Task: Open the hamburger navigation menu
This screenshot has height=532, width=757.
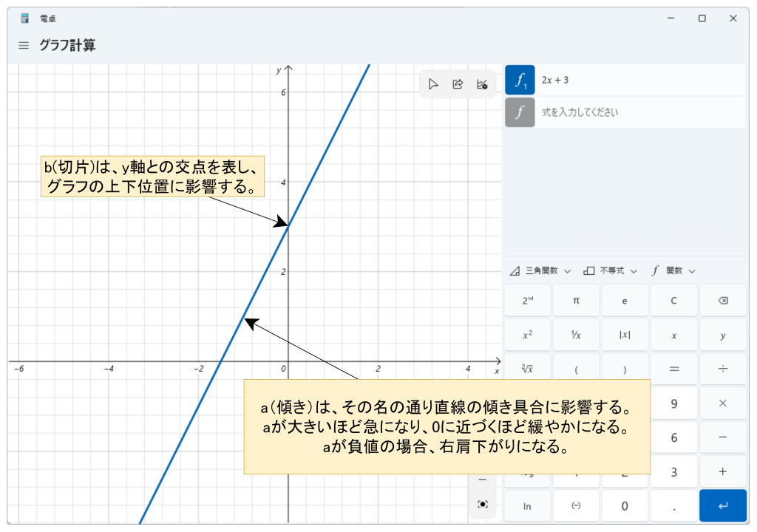Action: [x=24, y=46]
